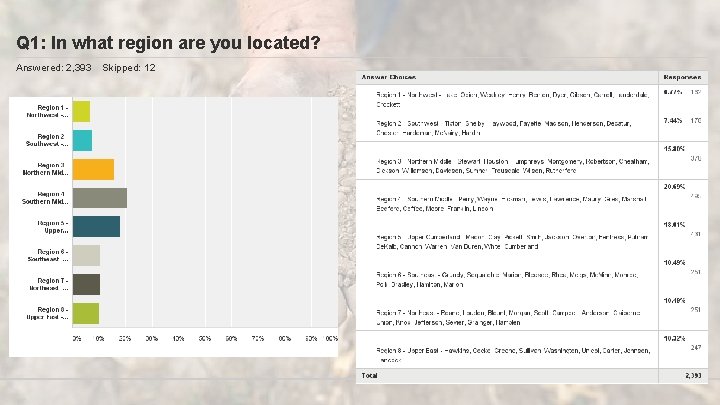720x405 pixels.
Task: Click the 'Skipped: 12' text
Action: pos(129,68)
